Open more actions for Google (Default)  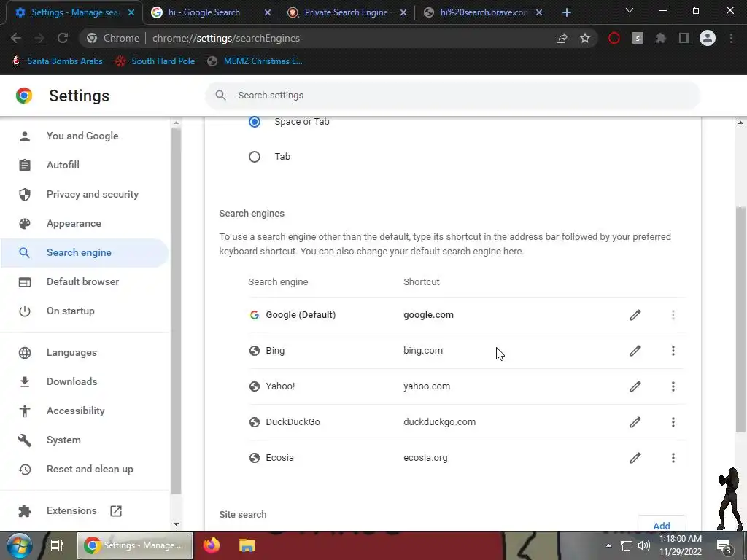coord(673,315)
